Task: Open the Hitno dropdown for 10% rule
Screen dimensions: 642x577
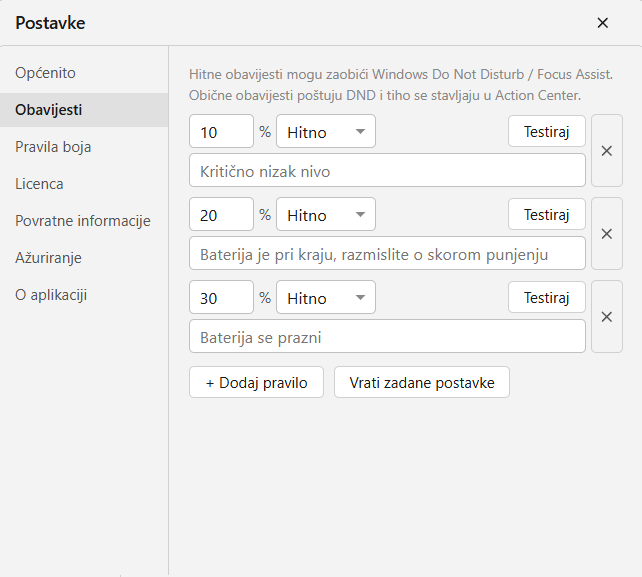Action: point(326,131)
